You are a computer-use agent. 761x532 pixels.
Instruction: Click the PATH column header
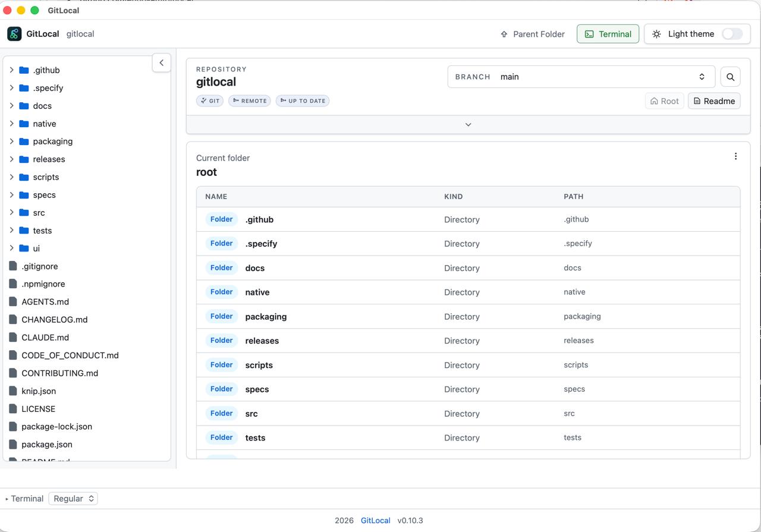point(574,197)
